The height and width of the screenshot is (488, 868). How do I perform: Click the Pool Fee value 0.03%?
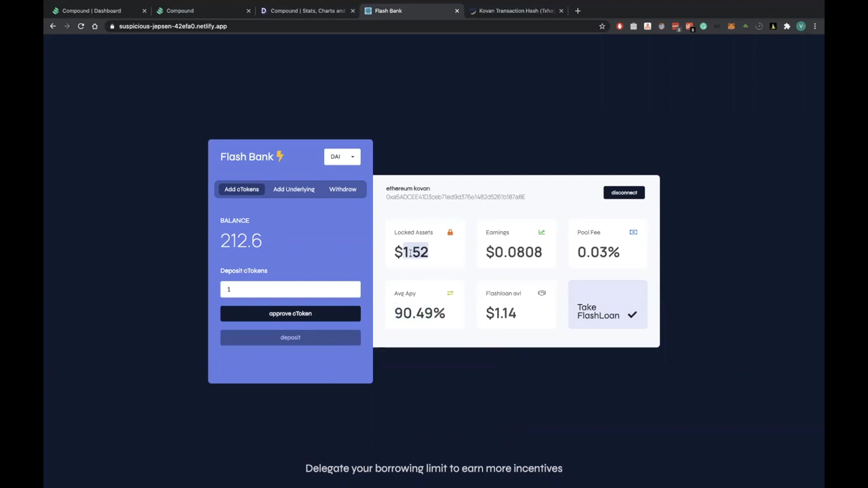click(x=599, y=252)
